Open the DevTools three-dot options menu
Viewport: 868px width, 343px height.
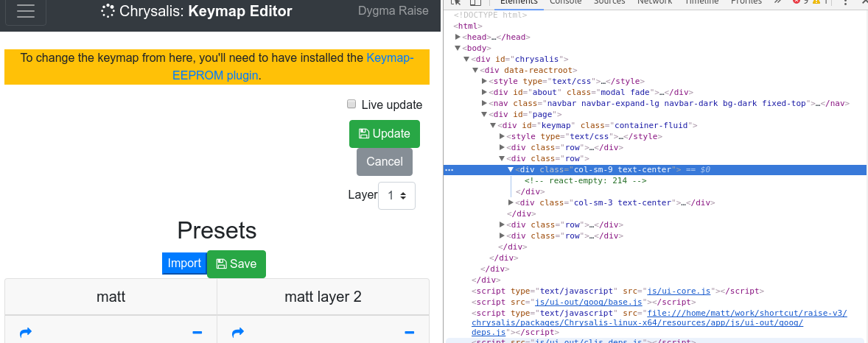click(x=845, y=2)
